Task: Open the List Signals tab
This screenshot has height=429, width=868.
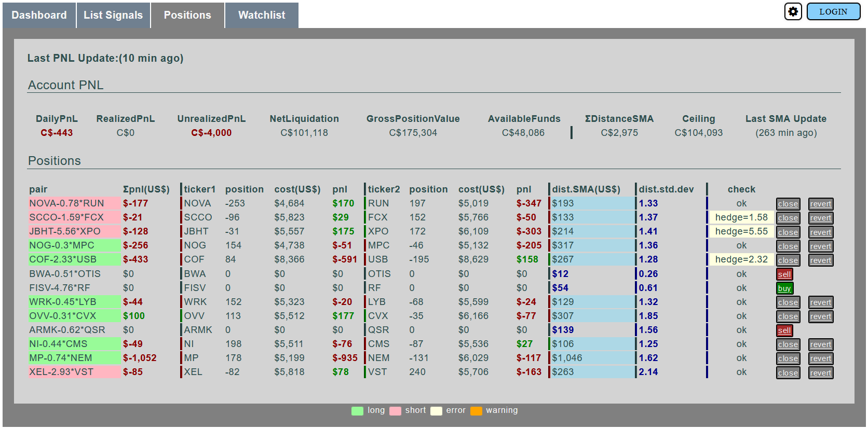Action: (113, 15)
